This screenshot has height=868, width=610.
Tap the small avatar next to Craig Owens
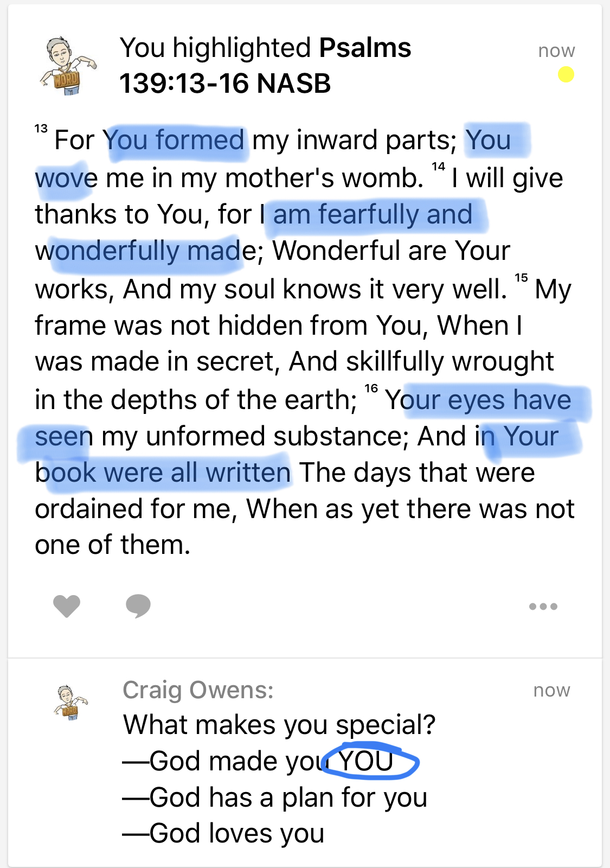(70, 703)
